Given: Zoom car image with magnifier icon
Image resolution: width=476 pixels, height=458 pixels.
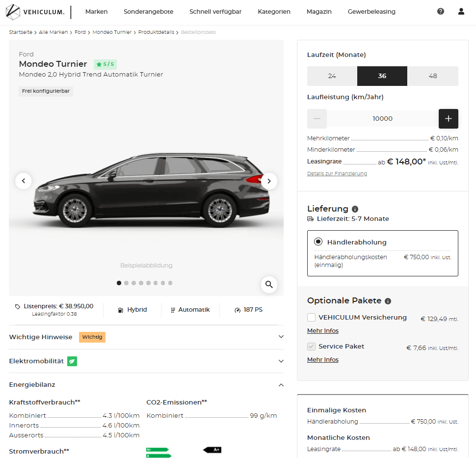Looking at the screenshot, I should [269, 284].
